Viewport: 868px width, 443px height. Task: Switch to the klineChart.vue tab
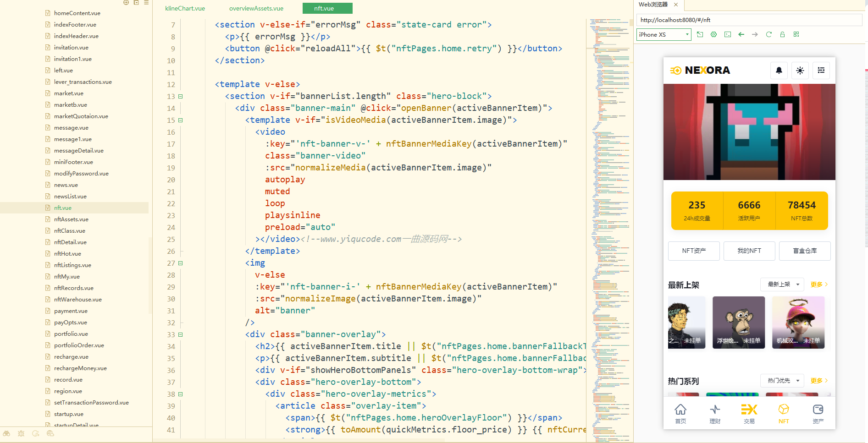pyautogui.click(x=185, y=8)
